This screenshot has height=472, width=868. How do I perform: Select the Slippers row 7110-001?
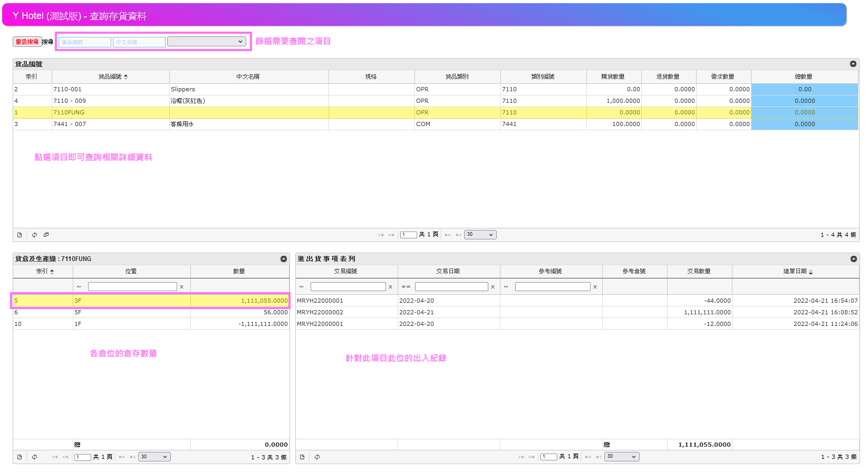coord(182,90)
